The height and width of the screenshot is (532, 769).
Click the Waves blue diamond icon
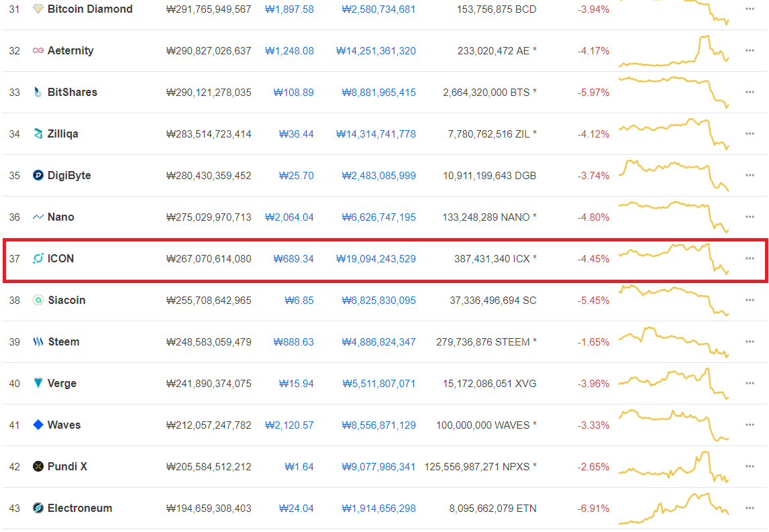38,425
